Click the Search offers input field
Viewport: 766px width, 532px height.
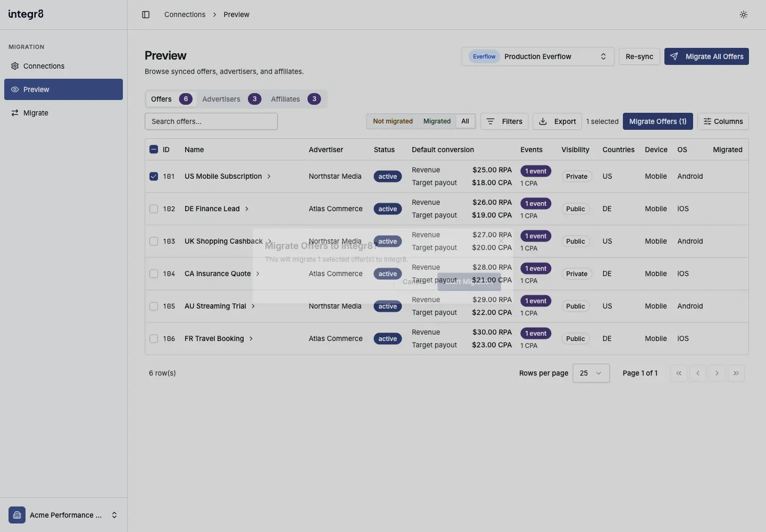pos(211,121)
